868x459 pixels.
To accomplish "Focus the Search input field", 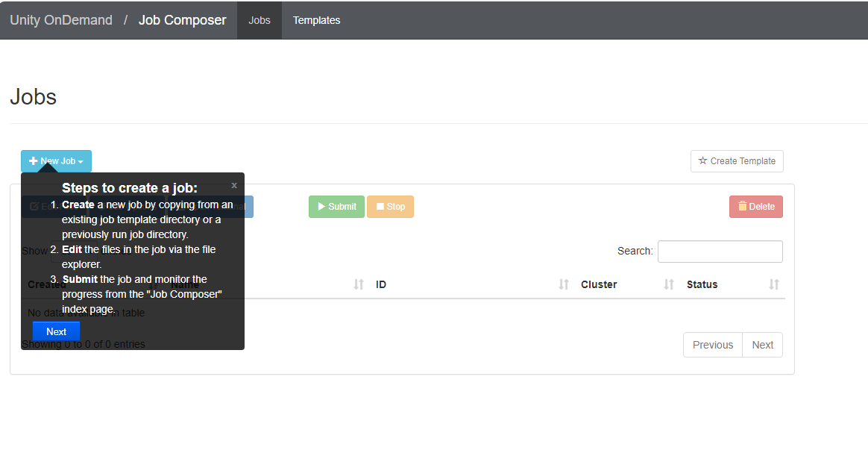I will point(720,252).
